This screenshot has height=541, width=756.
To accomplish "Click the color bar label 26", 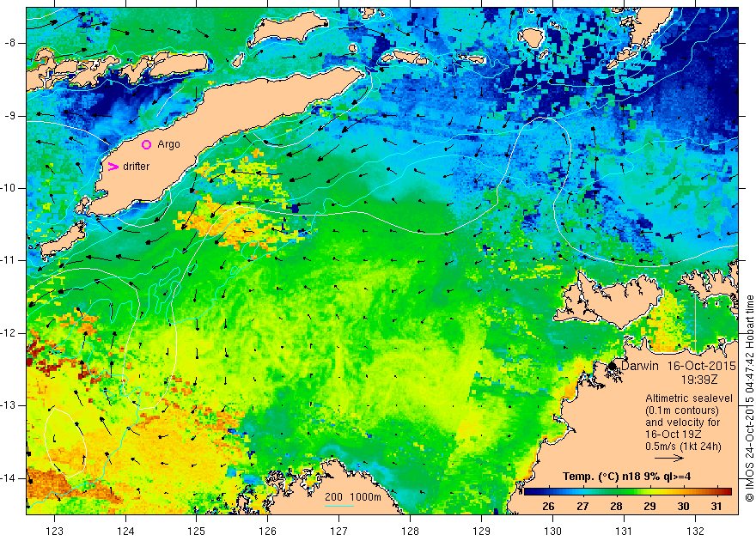I will 548,507.
